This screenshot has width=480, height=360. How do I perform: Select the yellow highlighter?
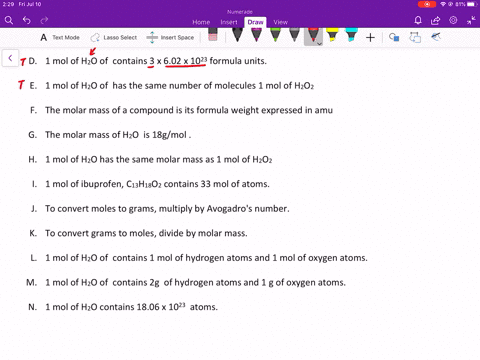pos(332,35)
